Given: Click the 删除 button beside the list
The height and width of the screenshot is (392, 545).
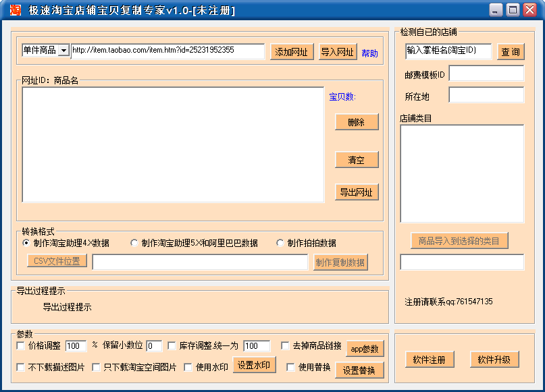Looking at the screenshot, I should coord(357,122).
